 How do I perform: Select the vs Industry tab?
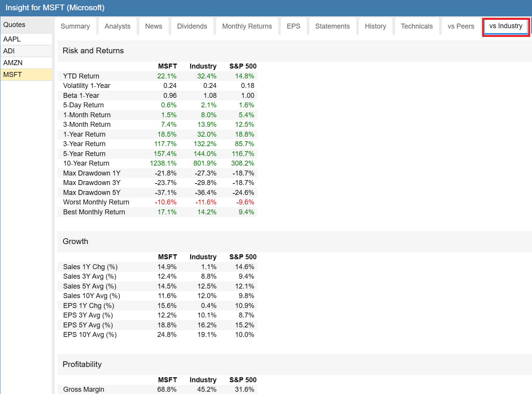(x=506, y=26)
